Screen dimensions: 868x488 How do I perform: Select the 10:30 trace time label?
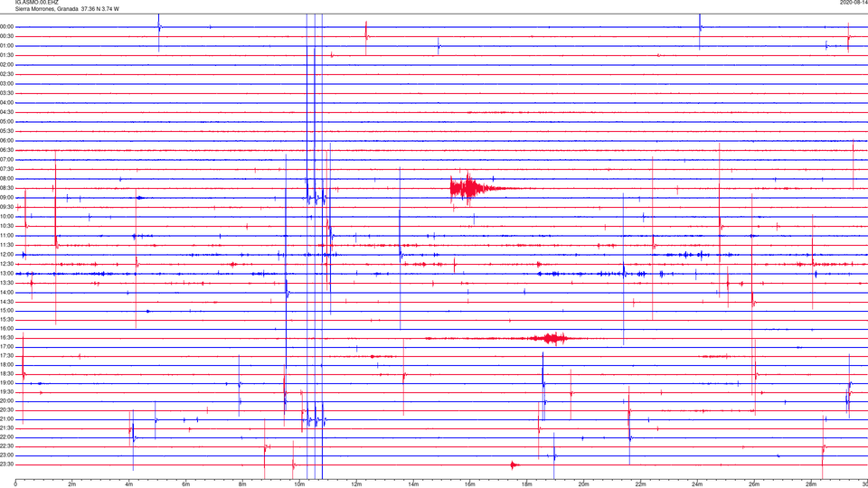(7, 226)
